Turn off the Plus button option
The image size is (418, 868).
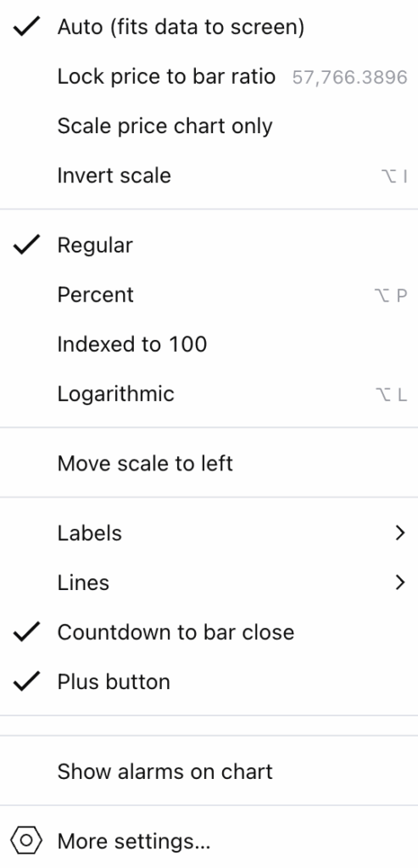click(x=209, y=682)
